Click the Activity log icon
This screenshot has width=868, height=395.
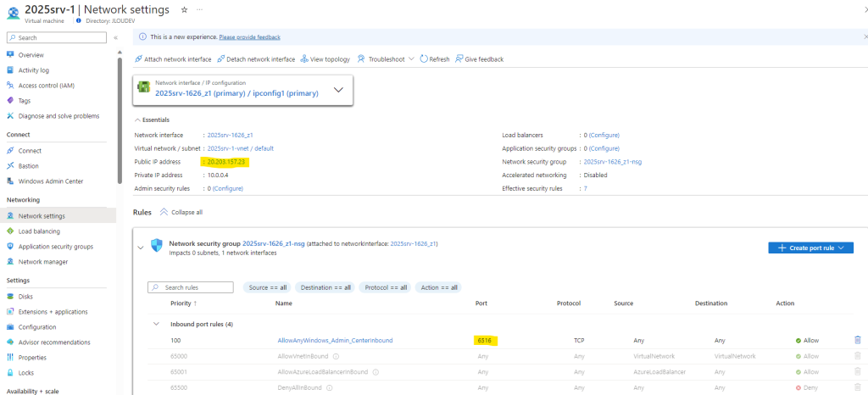coord(10,70)
